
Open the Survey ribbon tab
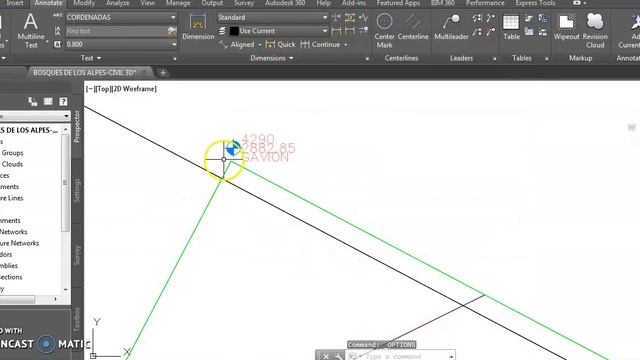[244, 3]
